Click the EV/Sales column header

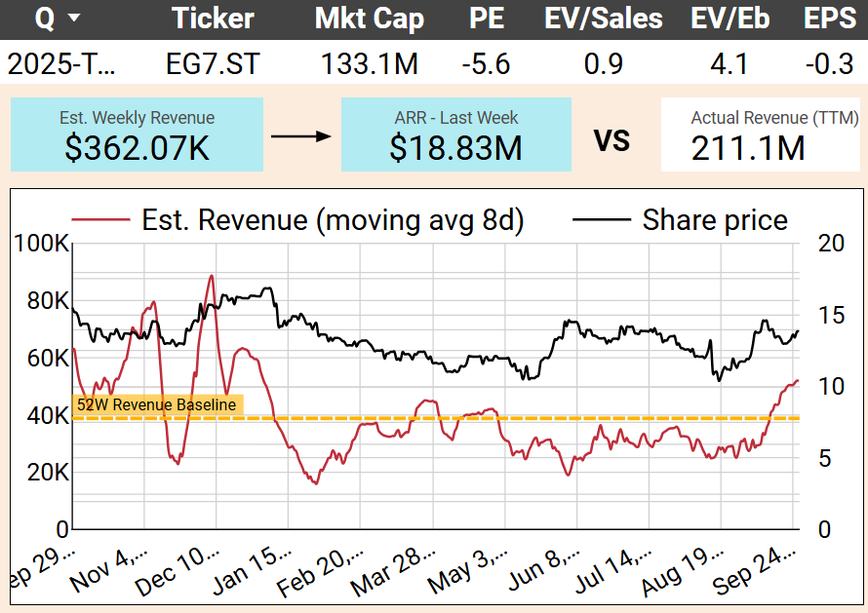(x=604, y=18)
